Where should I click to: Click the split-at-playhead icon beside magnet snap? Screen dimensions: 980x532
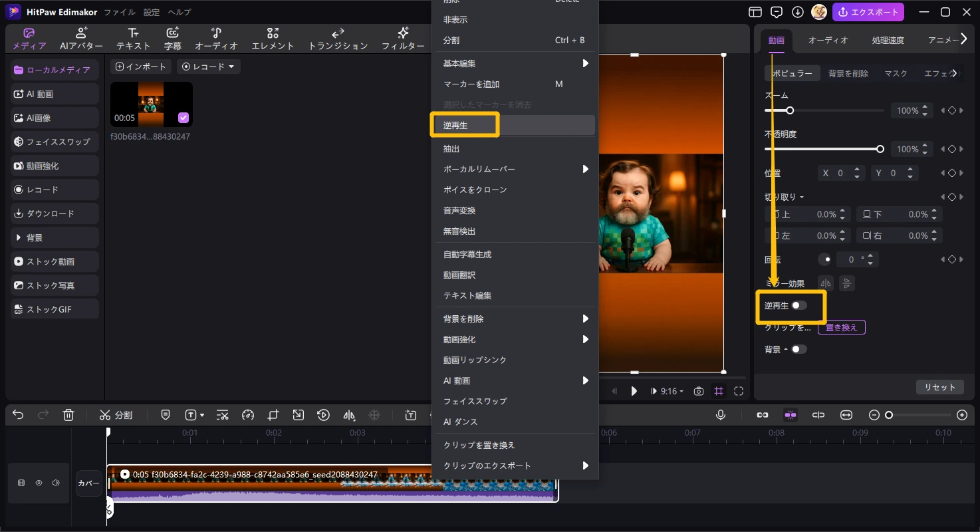[818, 415]
